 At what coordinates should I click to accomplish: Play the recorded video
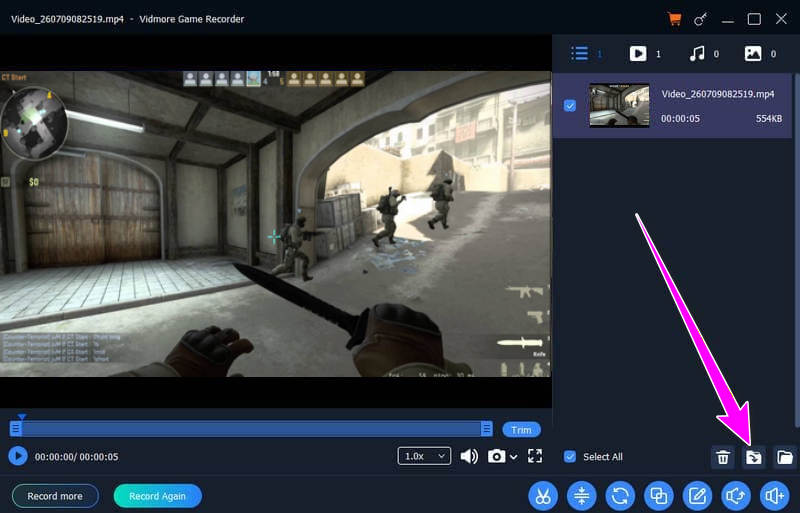pos(18,456)
